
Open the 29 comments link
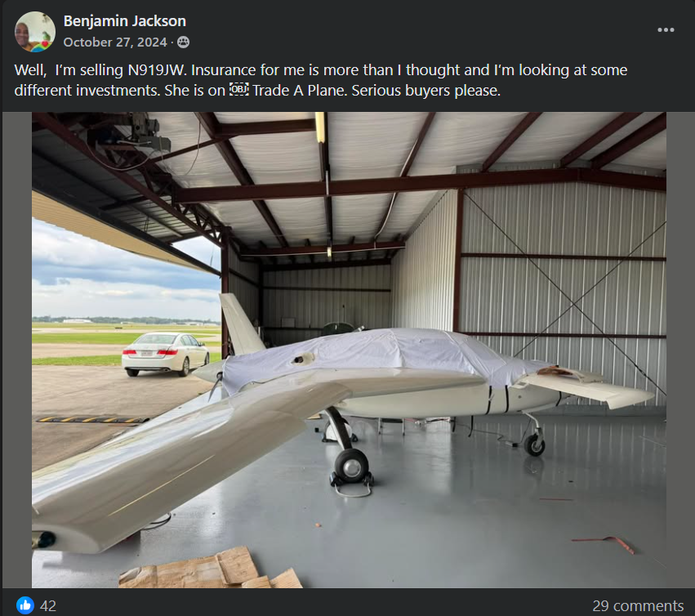click(638, 605)
